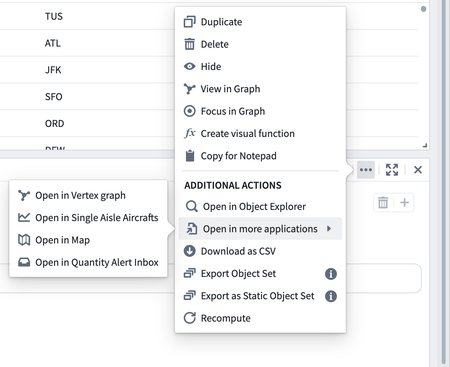Select Open in Single Aisle Aircrafts
The height and width of the screenshot is (367, 450).
[x=88, y=218]
